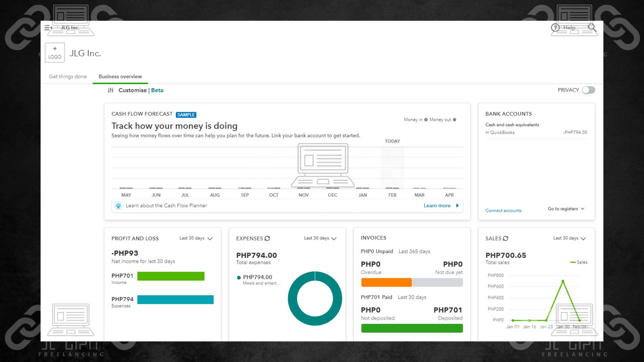The width and height of the screenshot is (644, 362).
Task: Click the Help text link
Action: coord(569,27)
